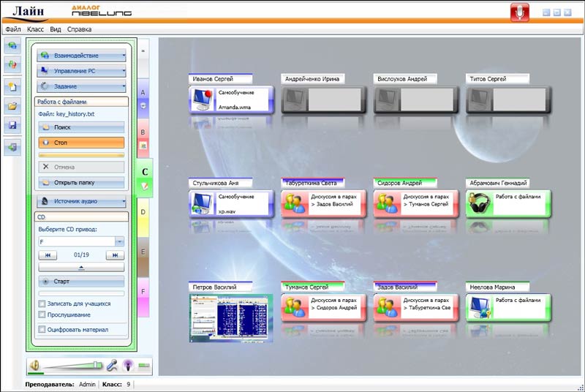The image size is (585, 392).
Task: Click the save floppy disk icon in sidebar
Action: tap(12, 126)
